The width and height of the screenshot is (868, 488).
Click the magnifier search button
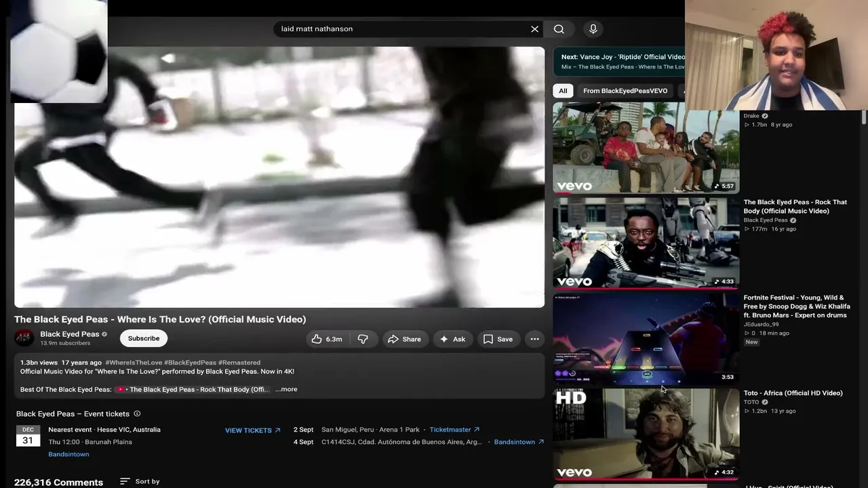559,29
